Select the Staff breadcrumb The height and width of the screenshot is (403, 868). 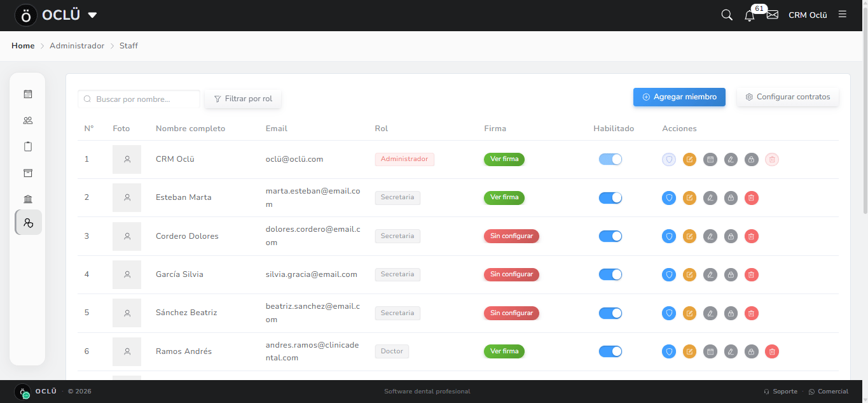(128, 46)
